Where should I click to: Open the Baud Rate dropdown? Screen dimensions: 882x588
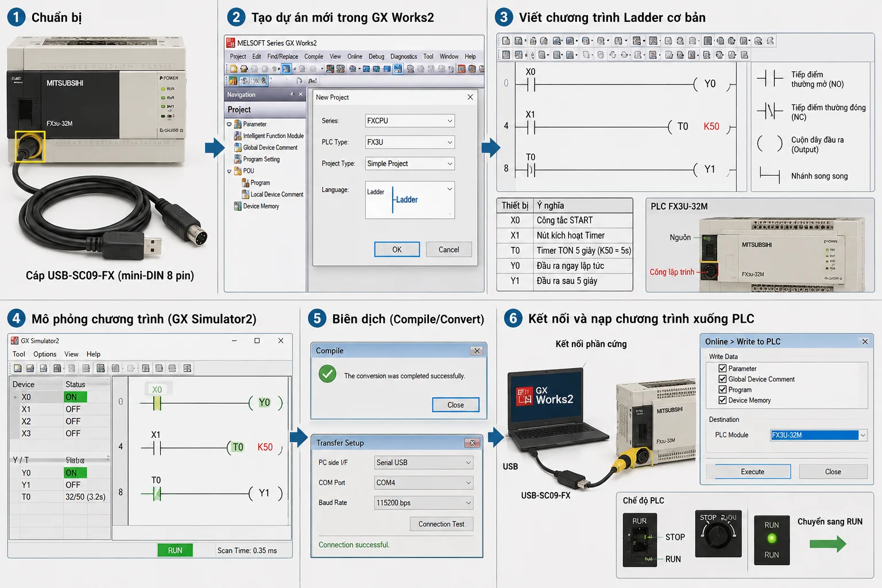click(x=424, y=502)
